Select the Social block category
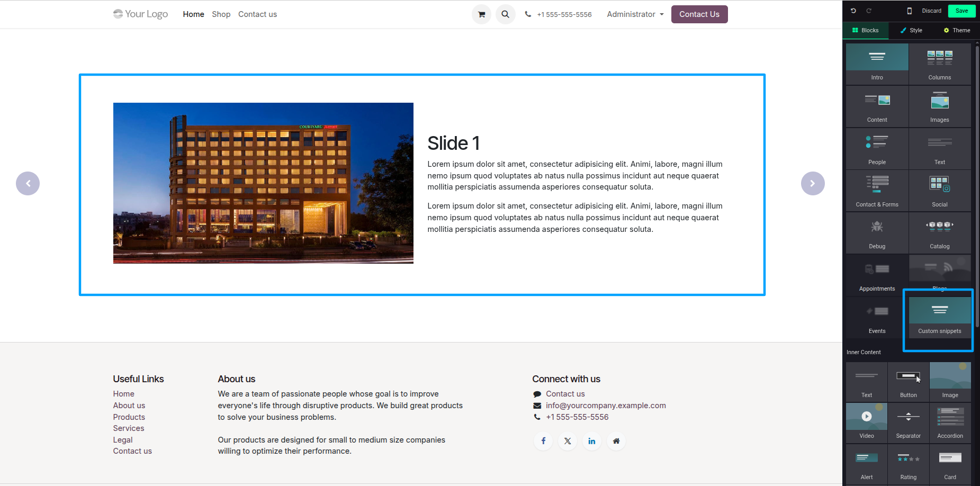Viewport: 980px width, 486px height. pos(940,191)
